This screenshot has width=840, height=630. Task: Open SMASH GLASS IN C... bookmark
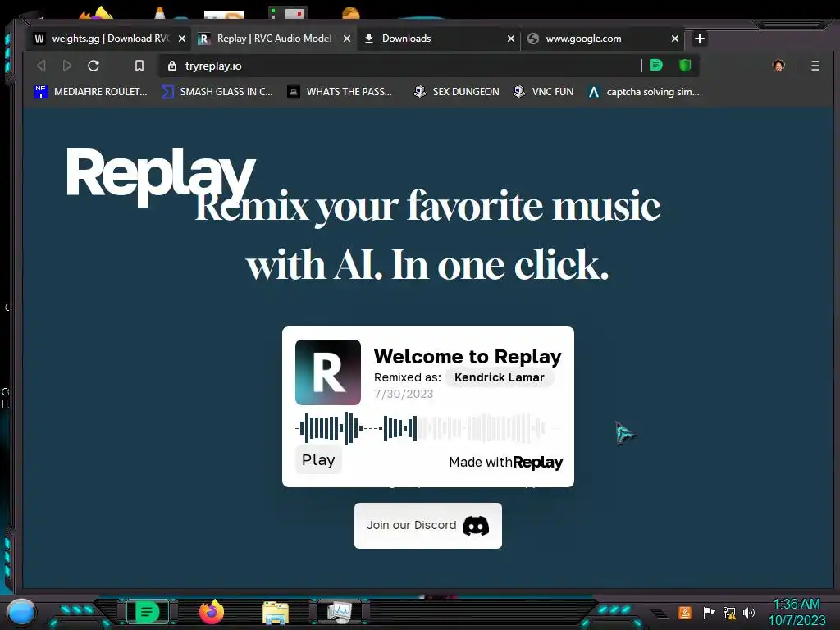click(x=217, y=92)
